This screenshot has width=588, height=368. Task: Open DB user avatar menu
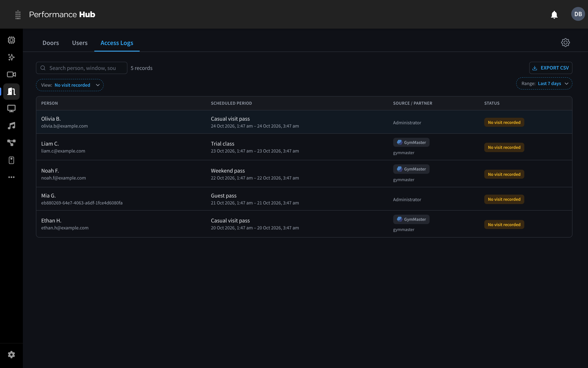[x=578, y=14]
